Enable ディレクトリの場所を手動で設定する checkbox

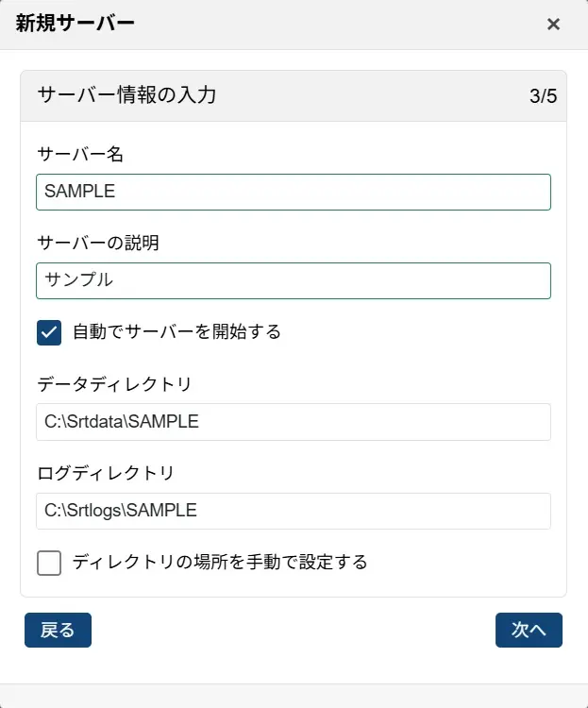pos(49,563)
